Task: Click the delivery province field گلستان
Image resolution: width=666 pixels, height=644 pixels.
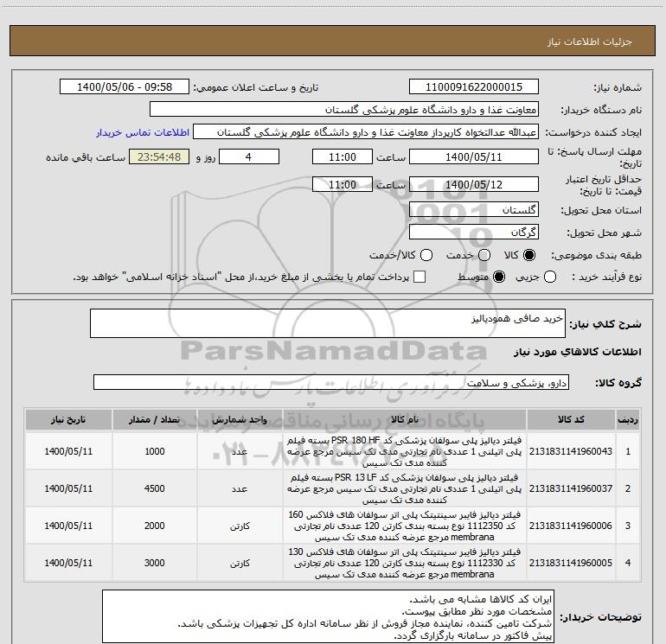Action: pos(474,210)
